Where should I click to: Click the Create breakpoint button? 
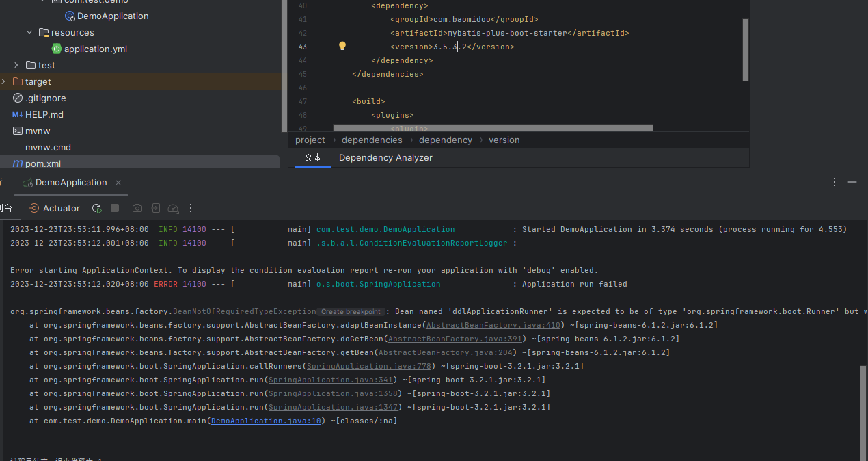pyautogui.click(x=351, y=312)
